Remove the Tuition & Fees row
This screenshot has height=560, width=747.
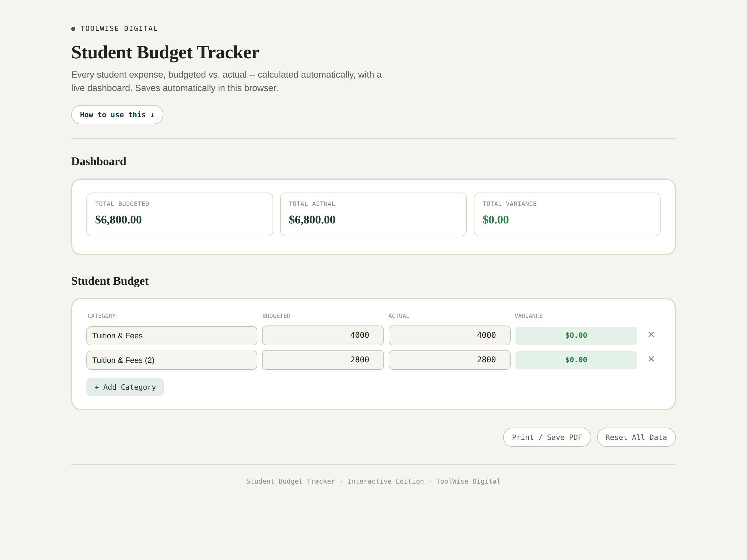pyautogui.click(x=651, y=335)
